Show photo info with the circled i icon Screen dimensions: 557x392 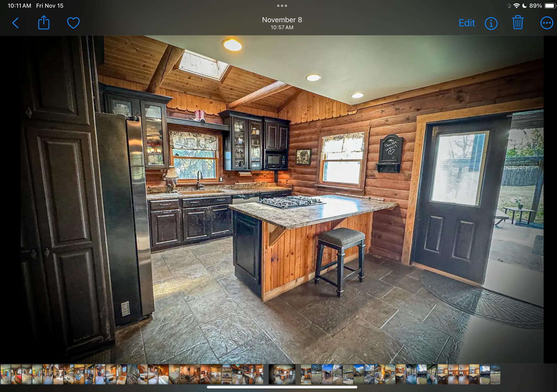click(491, 23)
